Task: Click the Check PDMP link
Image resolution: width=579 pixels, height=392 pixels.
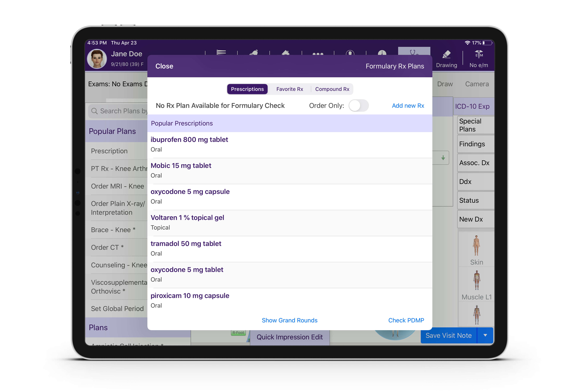Action: [406, 320]
